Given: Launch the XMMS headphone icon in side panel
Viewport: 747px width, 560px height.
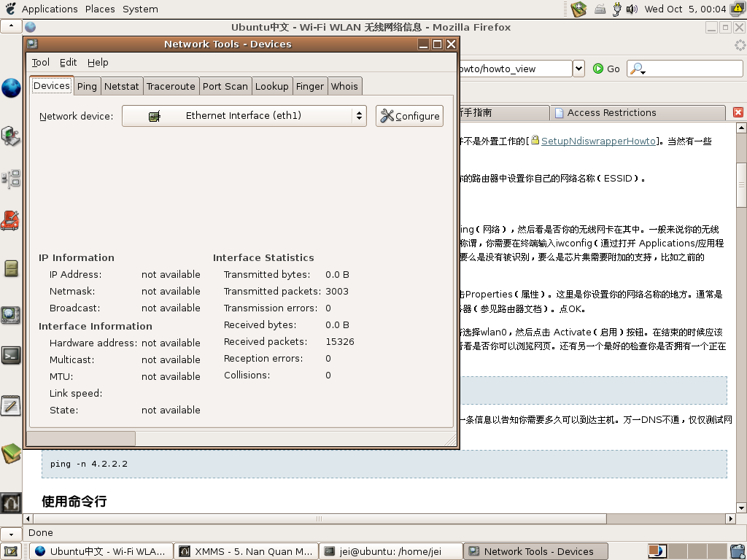Looking at the screenshot, I should click(11, 502).
